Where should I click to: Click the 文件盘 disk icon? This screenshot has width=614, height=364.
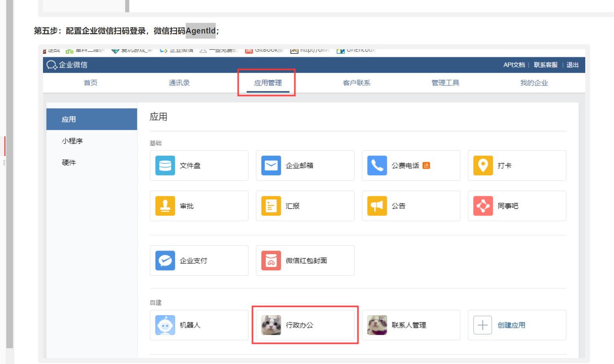165,165
